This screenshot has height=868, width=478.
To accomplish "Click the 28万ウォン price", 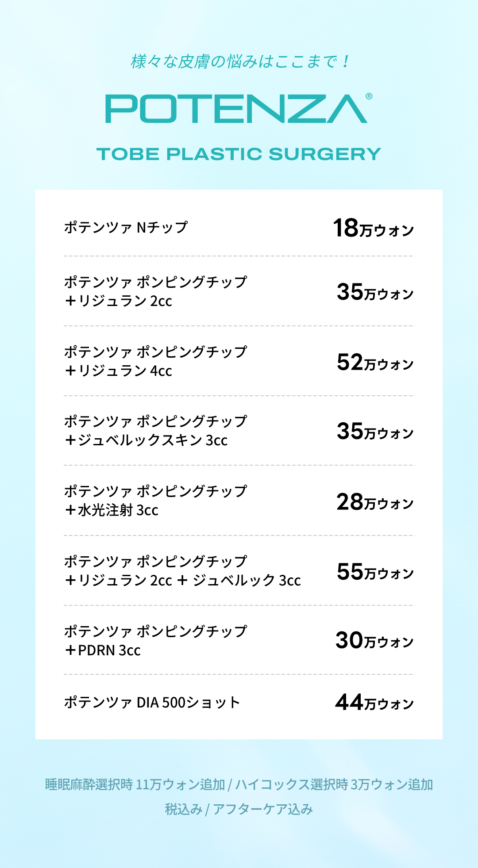I will [x=375, y=502].
